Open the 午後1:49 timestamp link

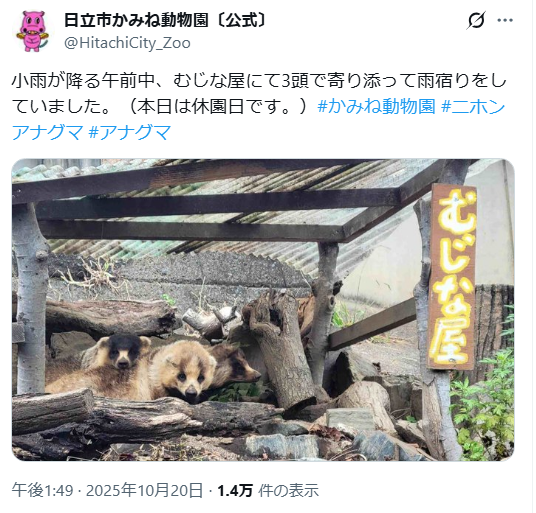pos(42,490)
